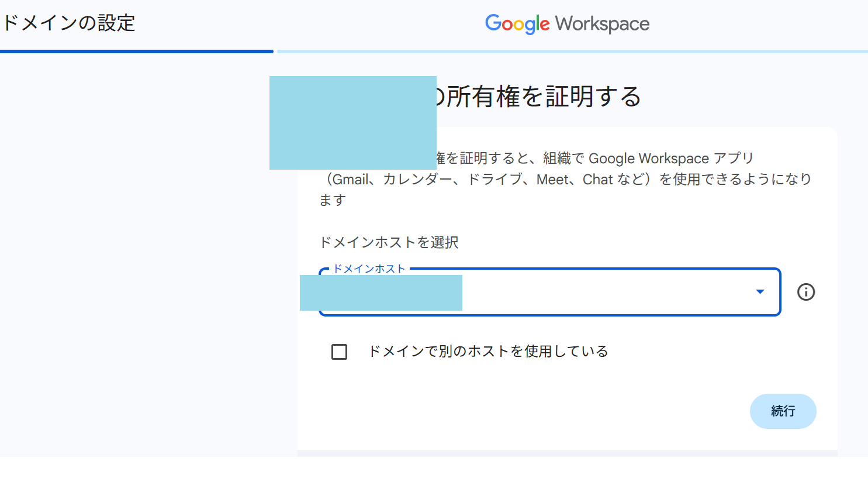Click the ドメインの設定 header title
The height and width of the screenshot is (478, 868).
click(69, 23)
